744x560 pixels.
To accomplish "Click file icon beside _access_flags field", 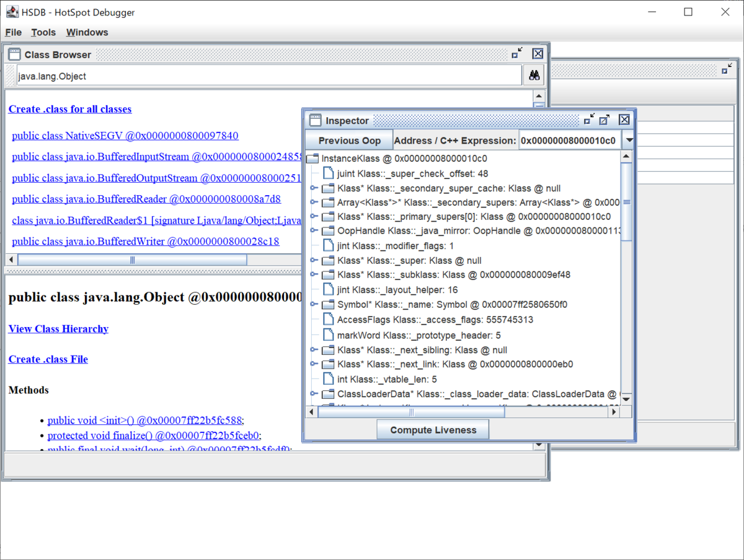I will 328,320.
